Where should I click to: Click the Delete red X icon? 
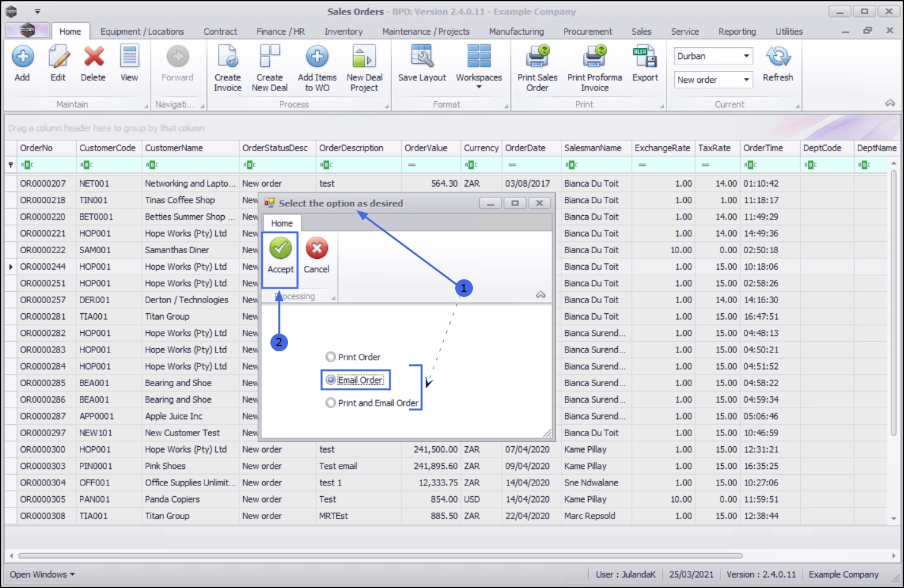coord(94,57)
